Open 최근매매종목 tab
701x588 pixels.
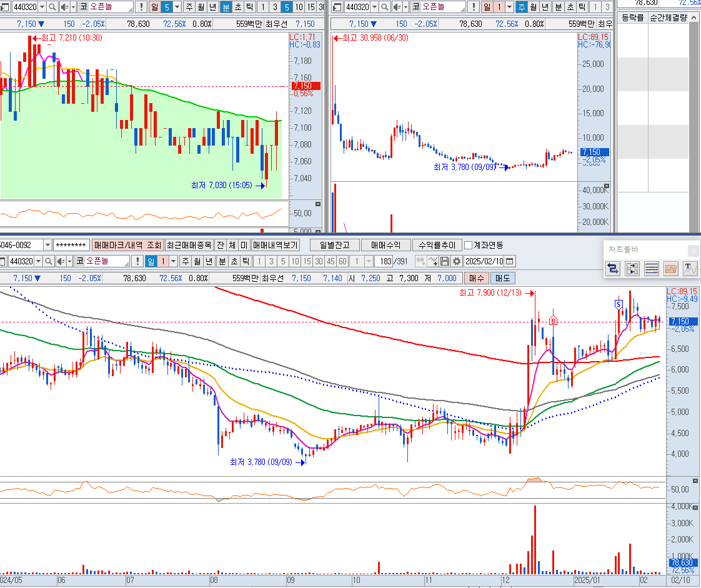click(x=189, y=245)
